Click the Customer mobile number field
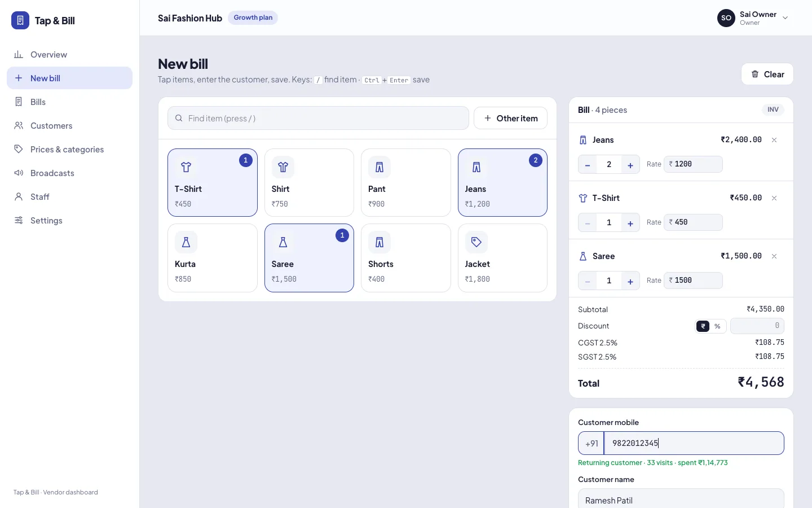The height and width of the screenshot is (508, 812). pos(694,443)
